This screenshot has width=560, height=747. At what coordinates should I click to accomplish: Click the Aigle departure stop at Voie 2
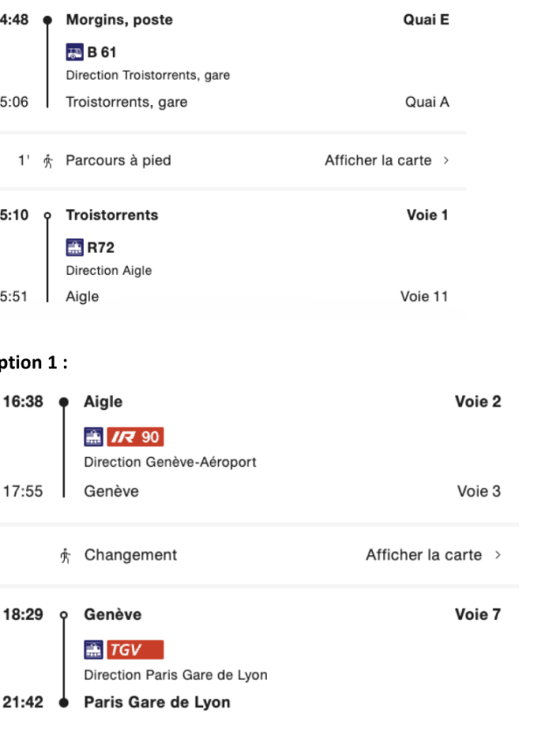point(103,402)
